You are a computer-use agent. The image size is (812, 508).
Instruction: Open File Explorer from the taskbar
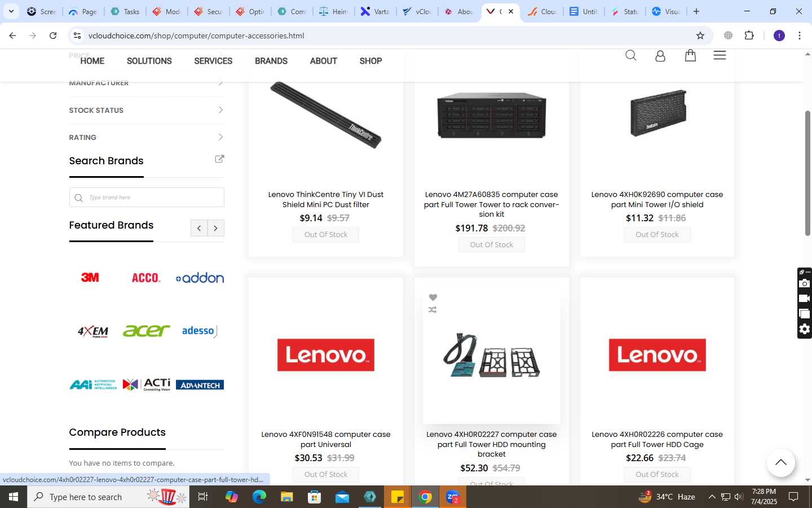[x=287, y=497]
